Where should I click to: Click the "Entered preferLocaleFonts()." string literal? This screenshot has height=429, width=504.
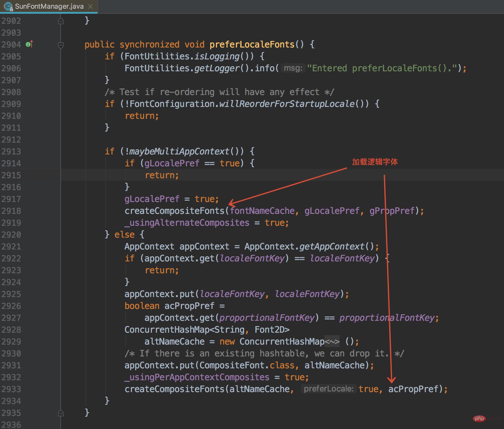coord(382,68)
